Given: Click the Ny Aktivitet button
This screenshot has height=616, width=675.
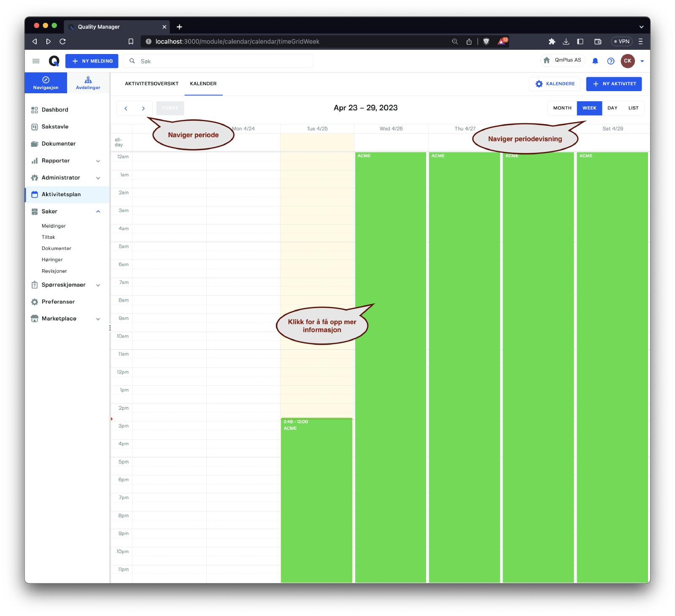Looking at the screenshot, I should [x=614, y=84].
